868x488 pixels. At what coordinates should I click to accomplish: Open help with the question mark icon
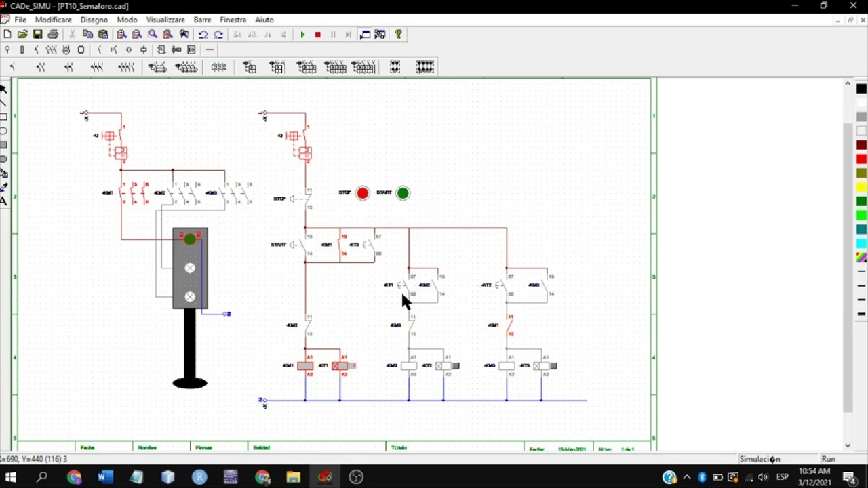pos(398,35)
